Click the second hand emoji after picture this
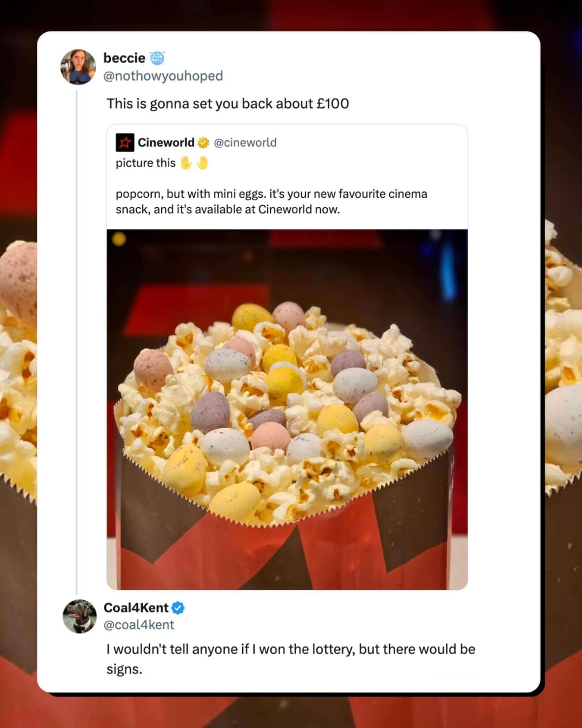The width and height of the screenshot is (582, 728). pyautogui.click(x=202, y=163)
